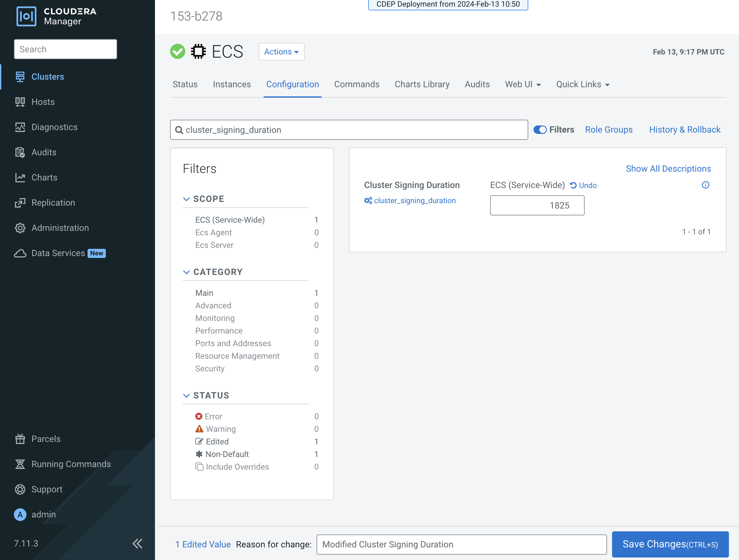
Task: Click the info icon for Cluster Signing Duration
Action: pyautogui.click(x=705, y=185)
